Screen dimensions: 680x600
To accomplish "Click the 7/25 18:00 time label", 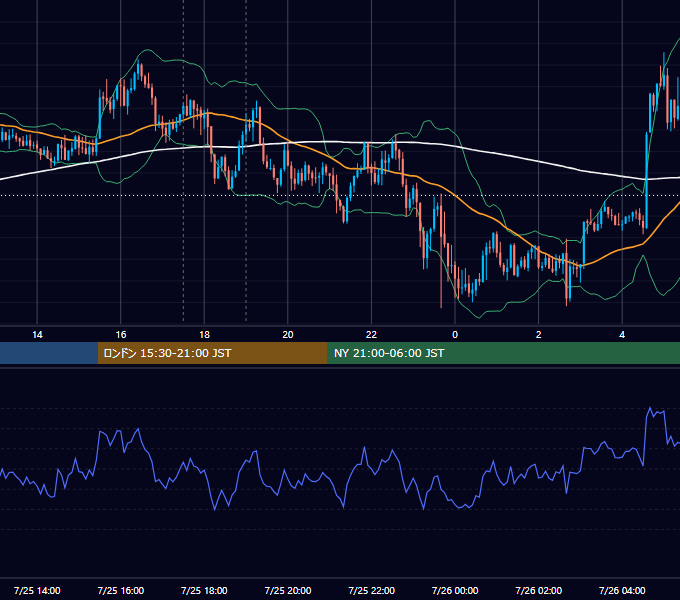I will point(204,590).
